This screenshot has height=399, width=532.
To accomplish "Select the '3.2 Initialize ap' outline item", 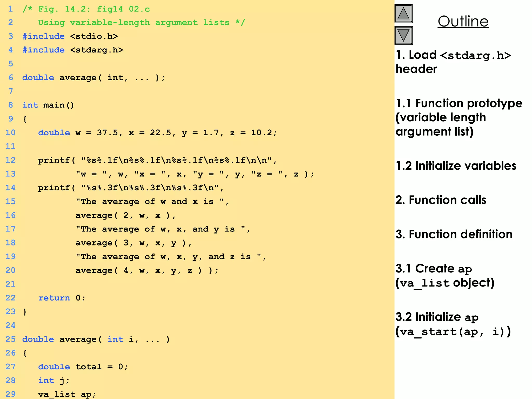I will pos(453,324).
